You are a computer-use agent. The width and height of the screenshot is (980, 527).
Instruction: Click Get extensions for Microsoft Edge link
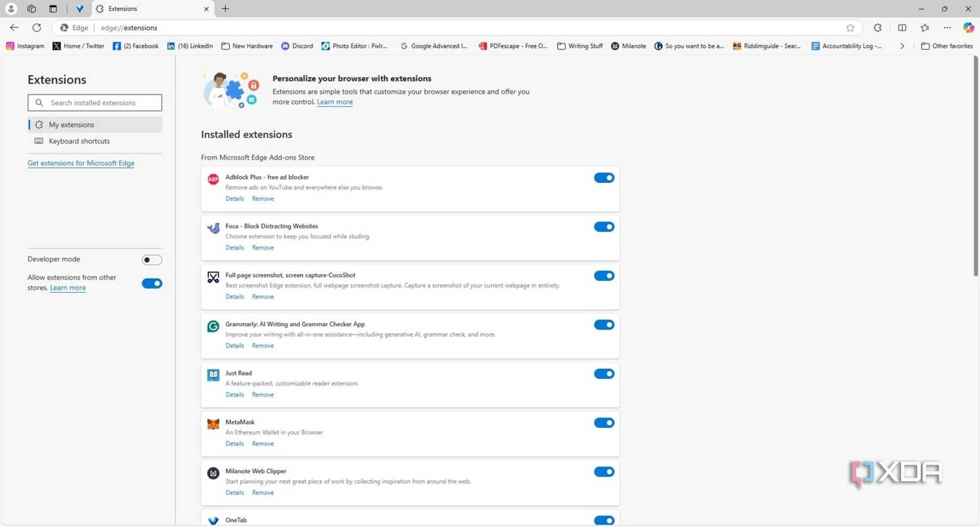(x=81, y=163)
